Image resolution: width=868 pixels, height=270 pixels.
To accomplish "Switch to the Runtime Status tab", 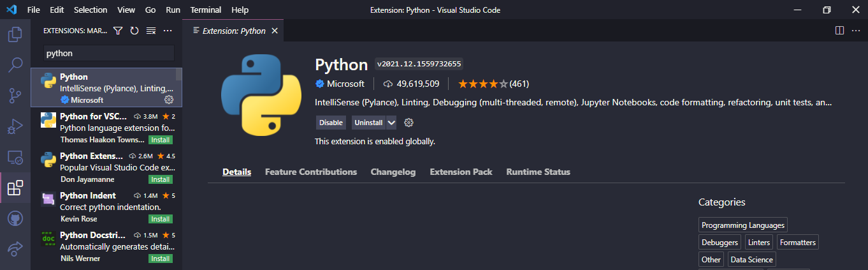I will click(539, 172).
